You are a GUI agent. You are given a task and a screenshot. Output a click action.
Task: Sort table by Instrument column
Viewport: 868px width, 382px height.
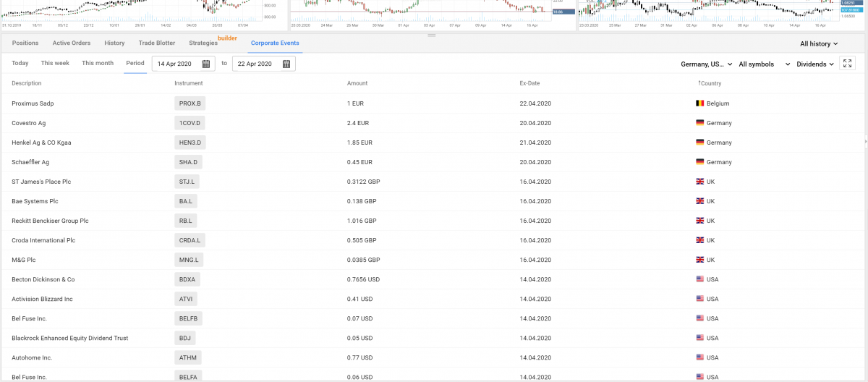tap(189, 84)
